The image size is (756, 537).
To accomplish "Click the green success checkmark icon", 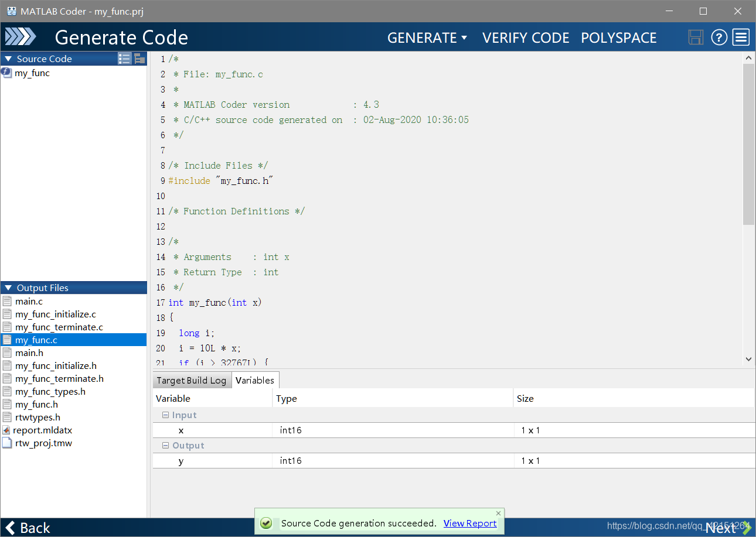I will click(x=265, y=523).
